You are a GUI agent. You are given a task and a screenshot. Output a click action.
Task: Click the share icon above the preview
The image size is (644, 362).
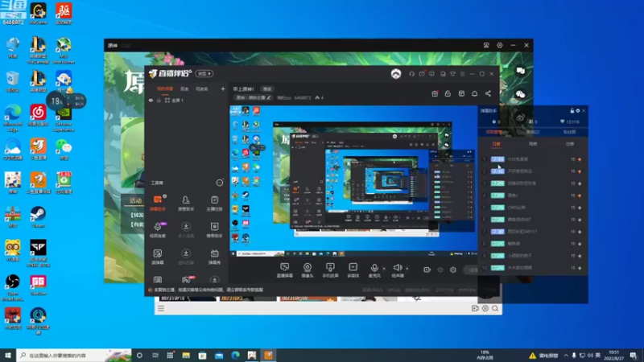[488, 93]
